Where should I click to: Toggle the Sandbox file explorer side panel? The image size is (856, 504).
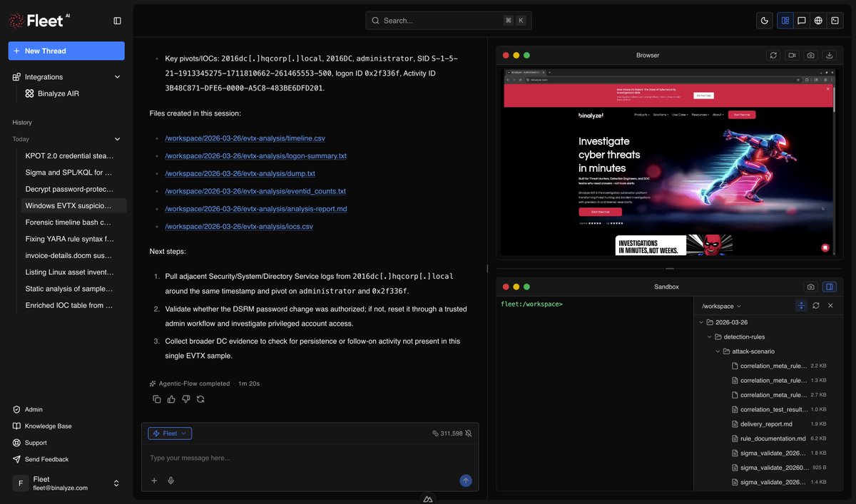click(x=829, y=287)
